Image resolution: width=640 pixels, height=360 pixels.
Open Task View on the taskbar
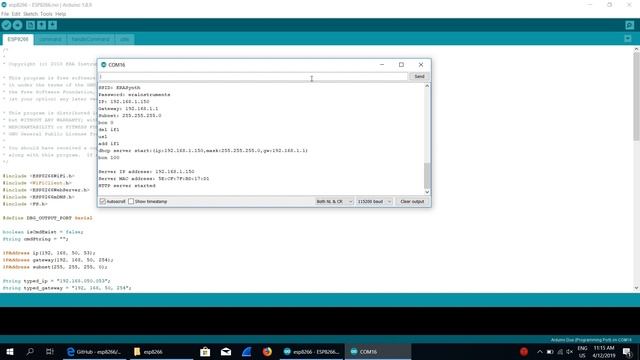click(x=50, y=352)
